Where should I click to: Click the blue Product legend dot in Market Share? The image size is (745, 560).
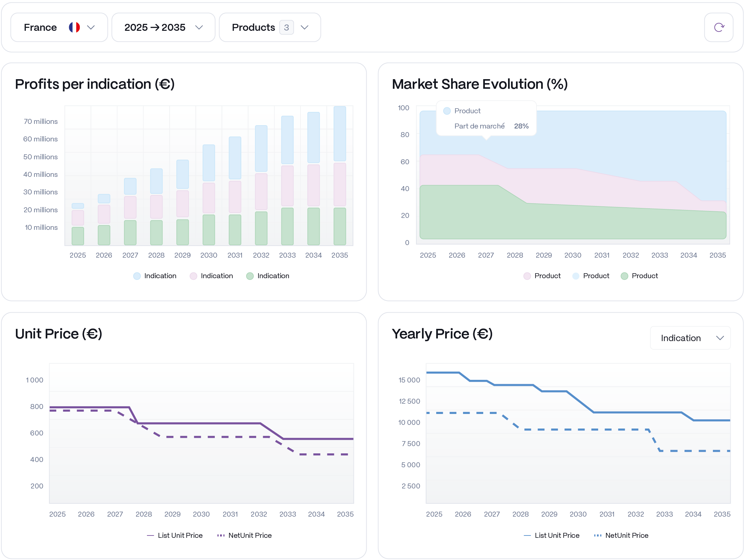click(576, 276)
